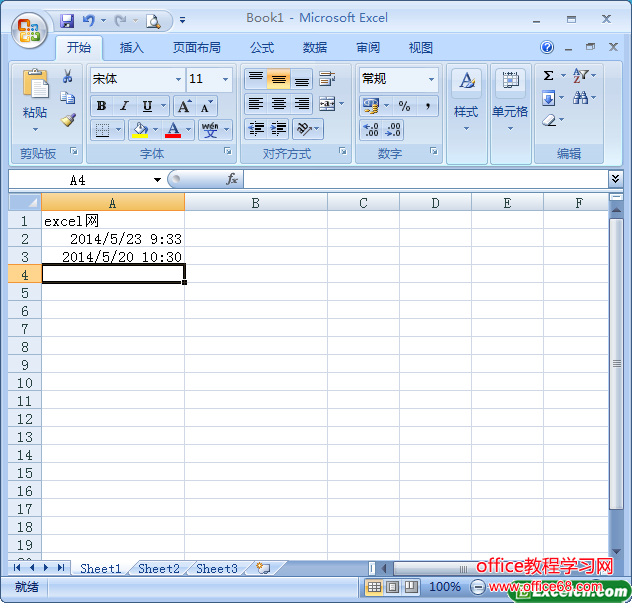The width and height of the screenshot is (632, 603).
Task: Click the Paste clipboard icon
Action: 35,83
